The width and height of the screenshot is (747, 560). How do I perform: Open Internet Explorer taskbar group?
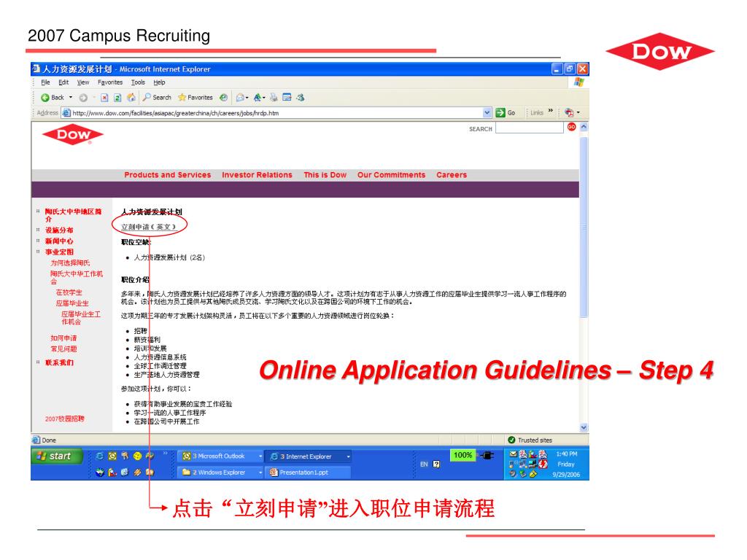309,456
